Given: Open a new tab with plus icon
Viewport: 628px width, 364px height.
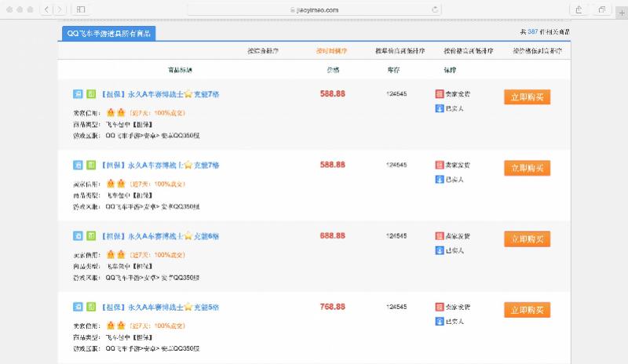Looking at the screenshot, I should point(622,13).
